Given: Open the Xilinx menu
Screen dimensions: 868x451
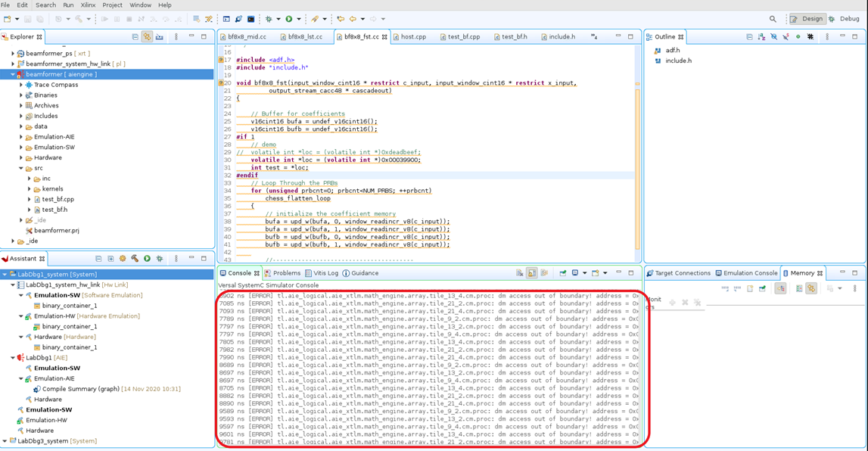Looking at the screenshot, I should pos(88,5).
